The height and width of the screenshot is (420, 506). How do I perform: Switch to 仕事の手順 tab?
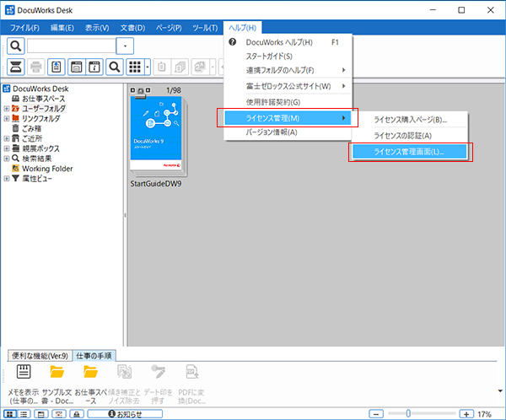point(94,356)
